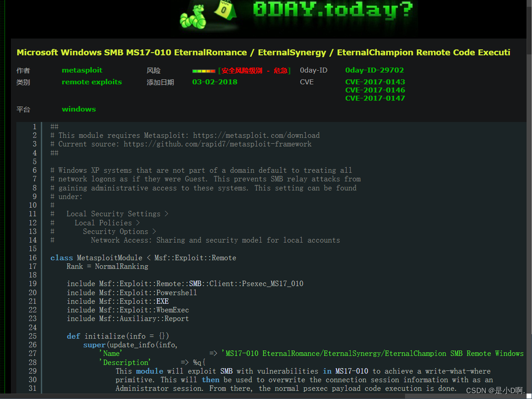Click the 'Name' key on line 27
This screenshot has height=399, width=532.
[x=111, y=354]
